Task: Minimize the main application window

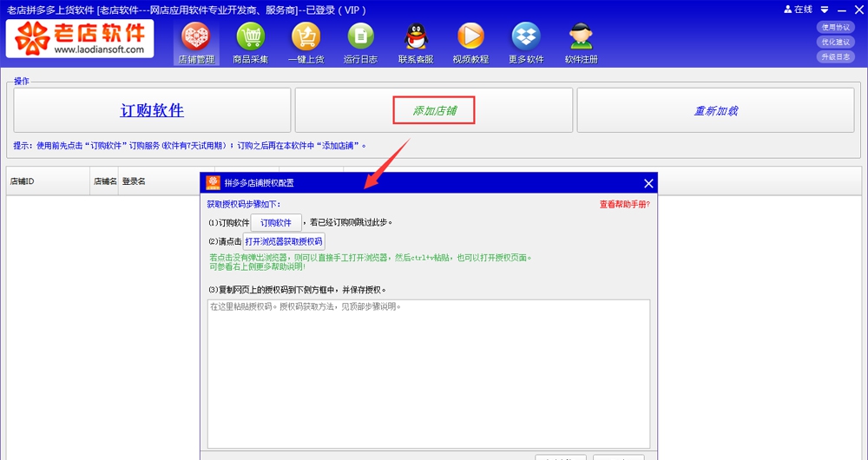Action: click(841, 10)
